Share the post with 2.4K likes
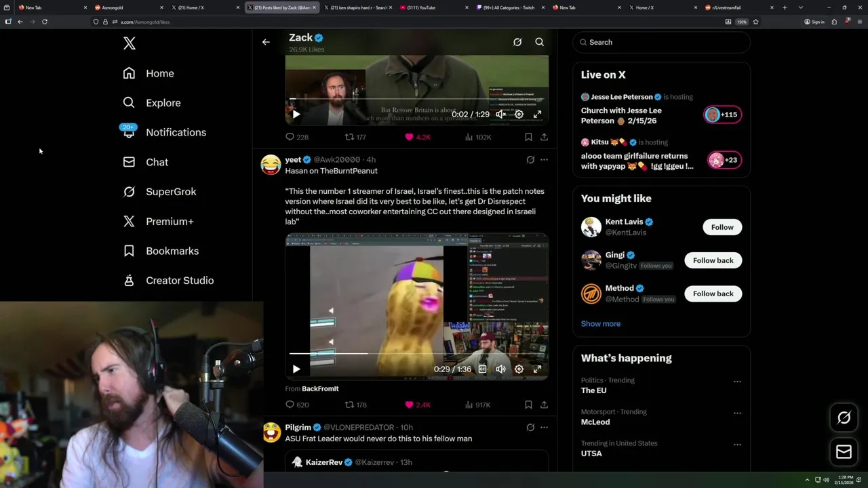The width and height of the screenshot is (868, 488). coord(544,405)
